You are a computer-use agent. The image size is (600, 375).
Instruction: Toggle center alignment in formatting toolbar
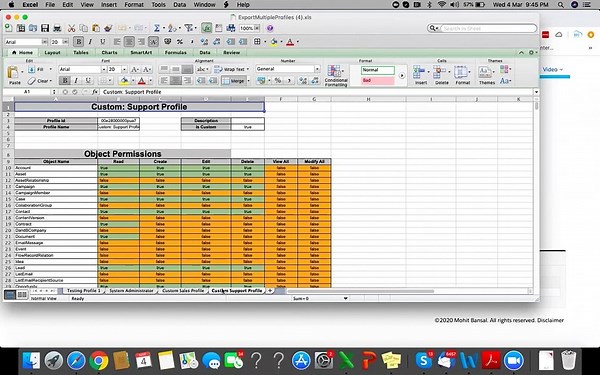pos(129,42)
